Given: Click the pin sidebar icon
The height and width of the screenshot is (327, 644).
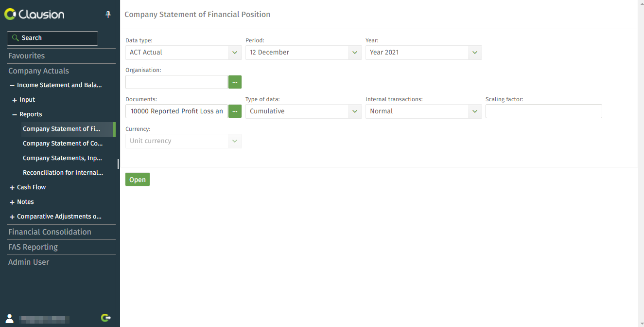Looking at the screenshot, I should [x=108, y=15].
